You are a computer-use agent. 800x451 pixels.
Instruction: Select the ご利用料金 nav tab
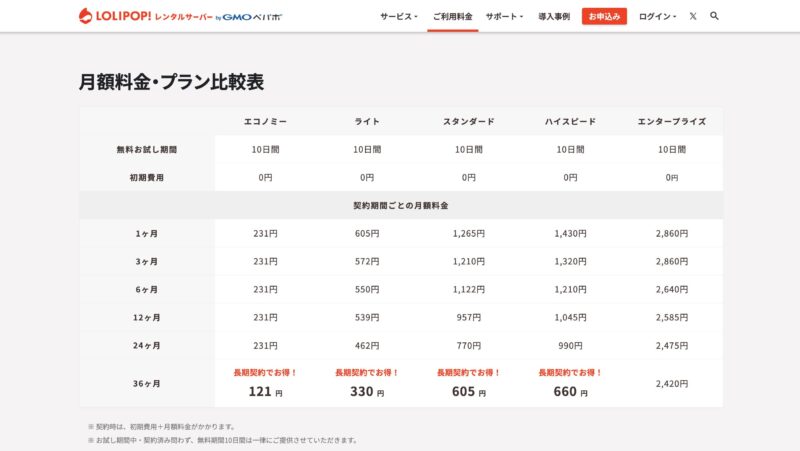pos(453,16)
